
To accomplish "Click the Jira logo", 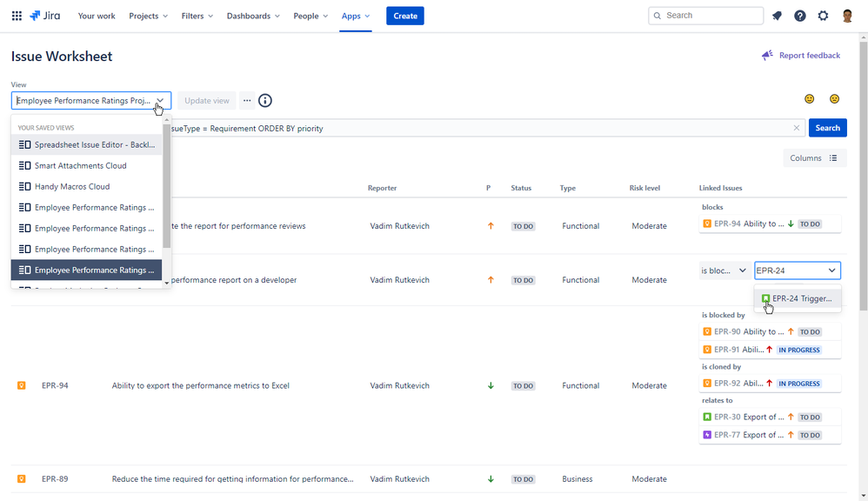I will coord(45,16).
